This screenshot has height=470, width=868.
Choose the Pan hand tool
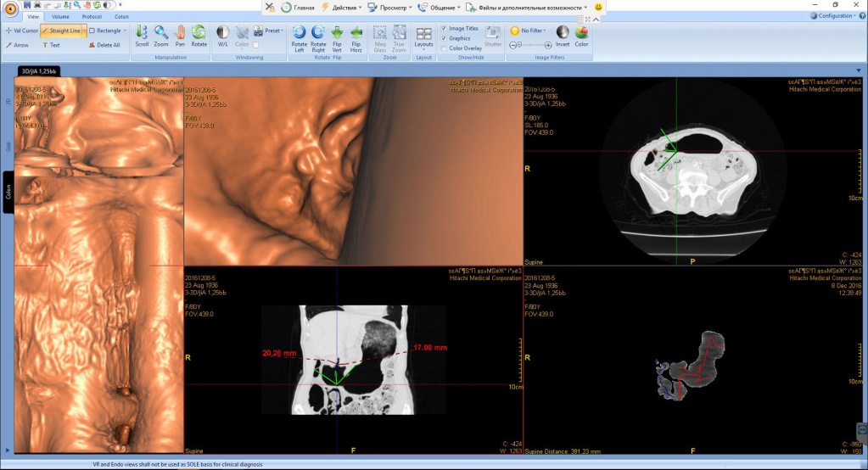[179, 35]
